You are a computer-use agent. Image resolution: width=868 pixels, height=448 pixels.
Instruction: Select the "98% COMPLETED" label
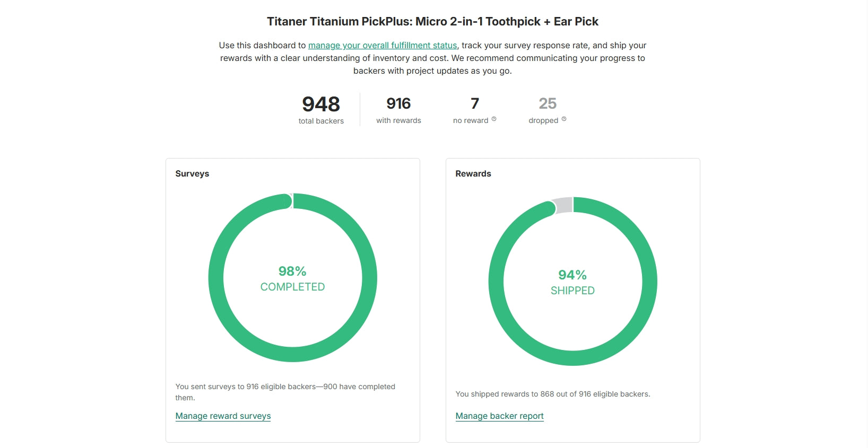click(292, 279)
